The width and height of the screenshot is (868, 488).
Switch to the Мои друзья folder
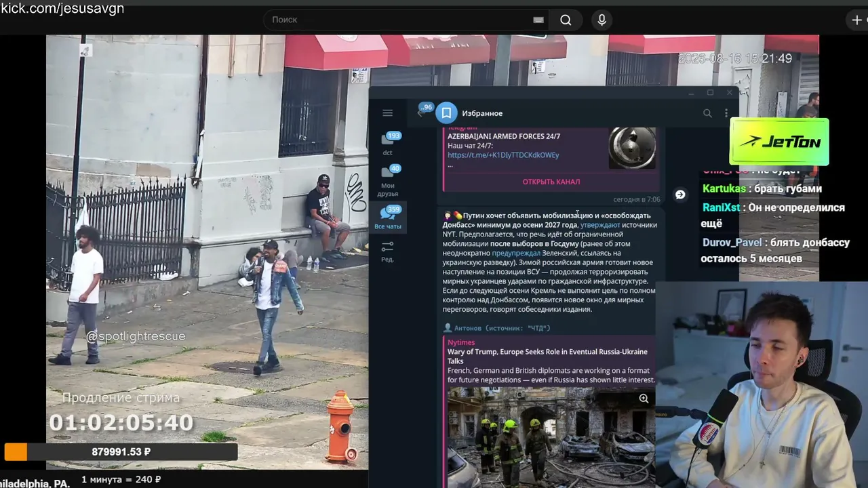click(388, 180)
